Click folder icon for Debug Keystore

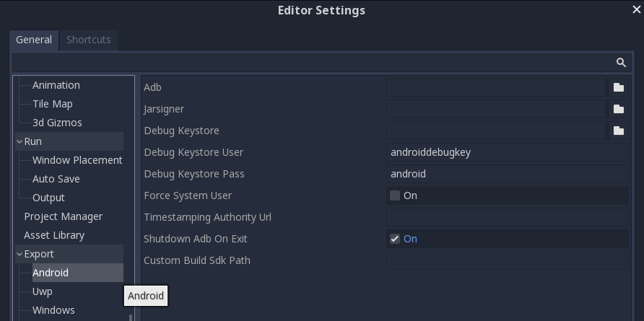pos(619,131)
